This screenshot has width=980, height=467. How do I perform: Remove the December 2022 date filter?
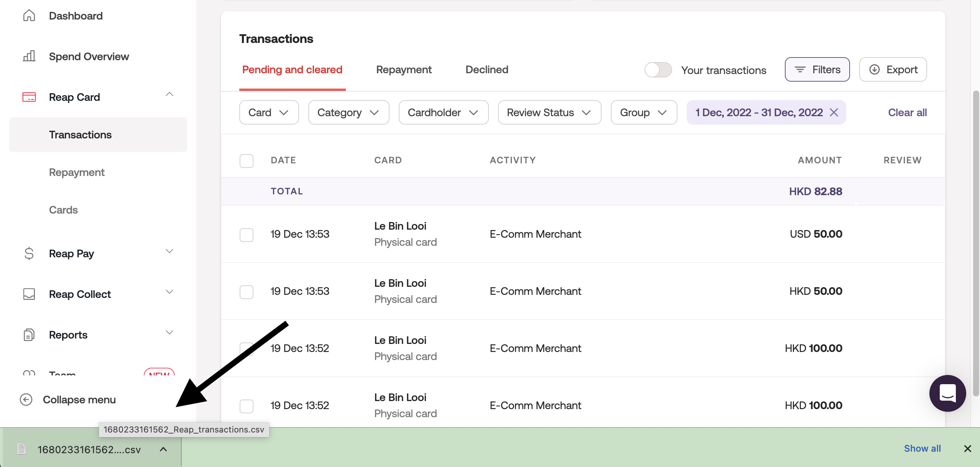point(834,112)
